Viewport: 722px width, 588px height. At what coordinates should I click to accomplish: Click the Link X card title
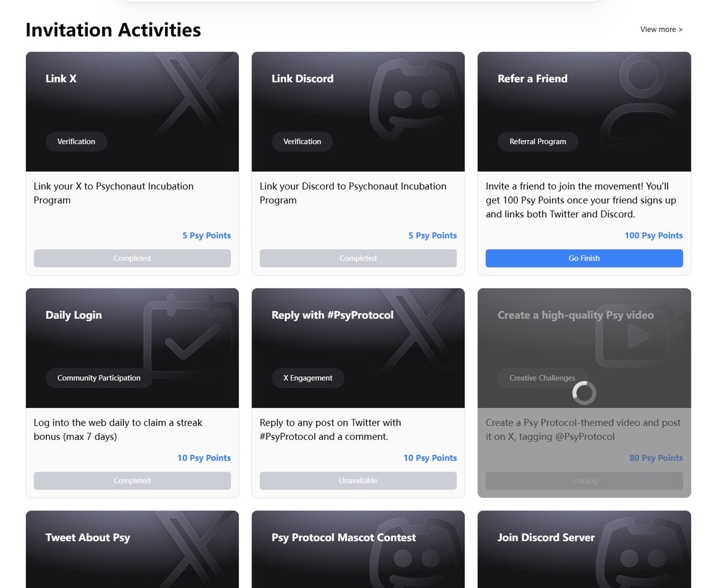61,78
